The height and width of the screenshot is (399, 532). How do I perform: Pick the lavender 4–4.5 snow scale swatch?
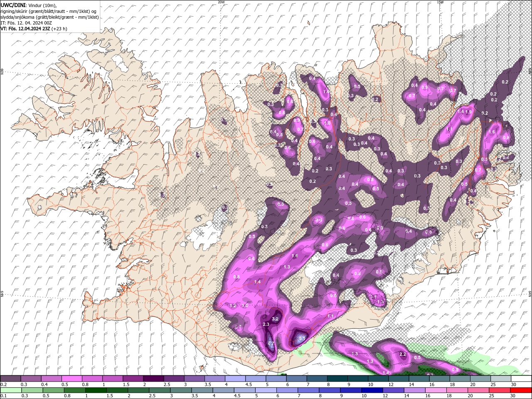[235, 379]
